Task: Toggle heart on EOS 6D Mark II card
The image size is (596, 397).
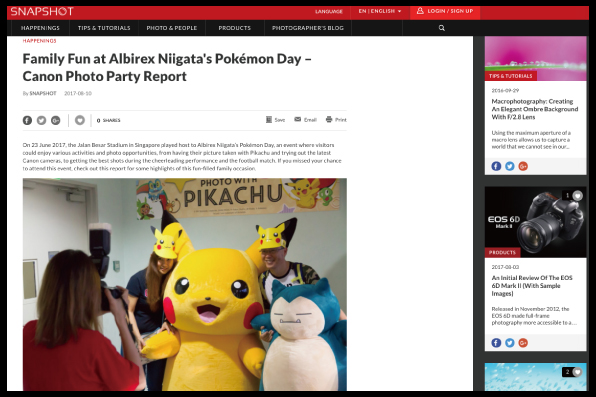Action: (577, 195)
